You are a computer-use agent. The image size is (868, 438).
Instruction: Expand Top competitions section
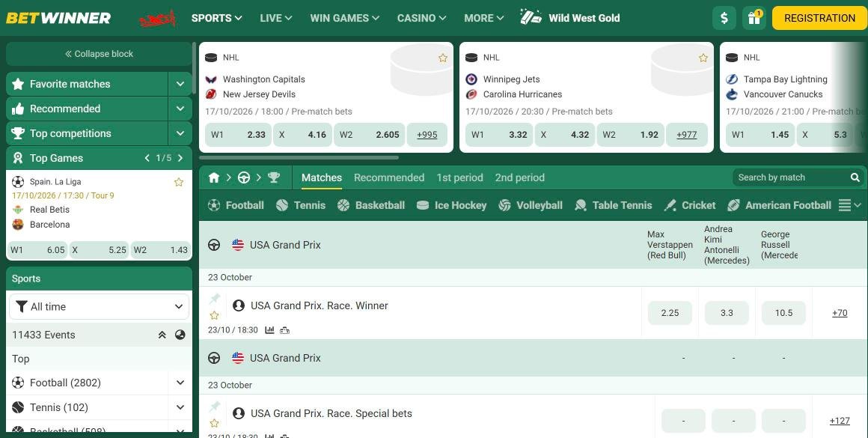(x=180, y=133)
